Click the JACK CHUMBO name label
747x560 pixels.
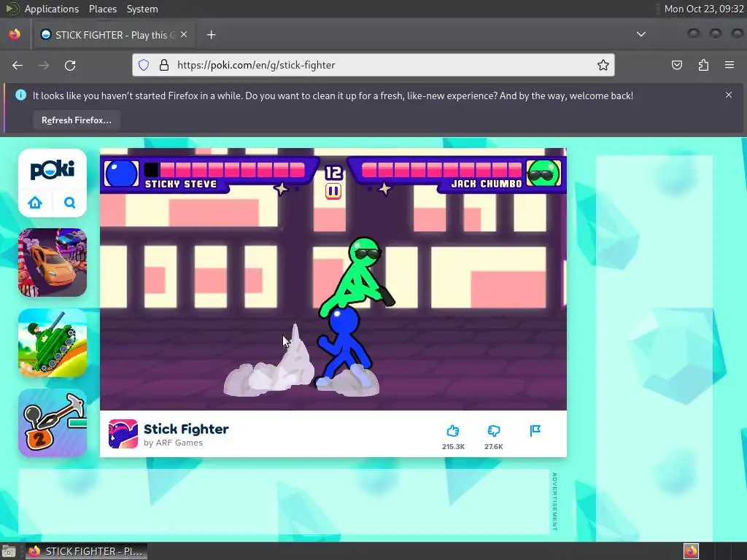(x=487, y=184)
